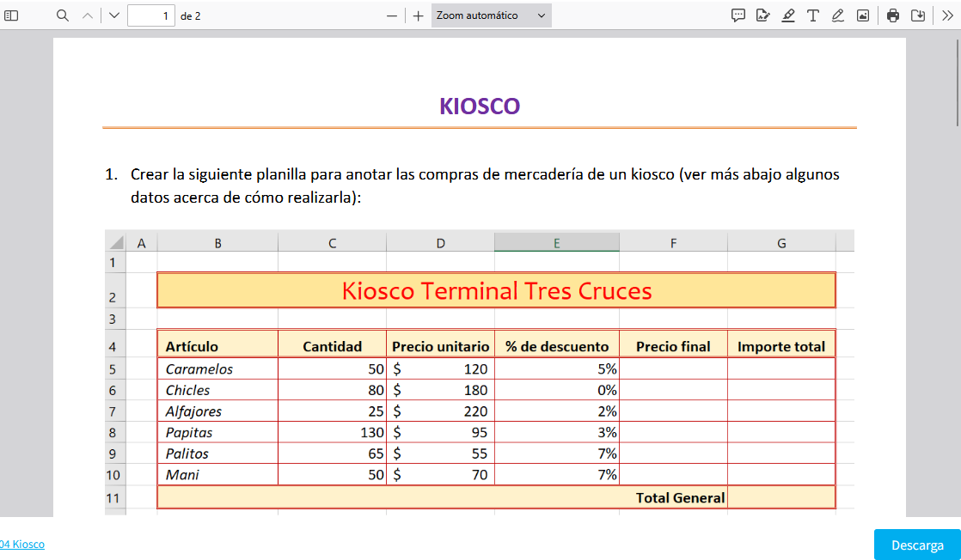This screenshot has width=961, height=560.
Task: Open the find-in-document search
Action: coord(62,15)
